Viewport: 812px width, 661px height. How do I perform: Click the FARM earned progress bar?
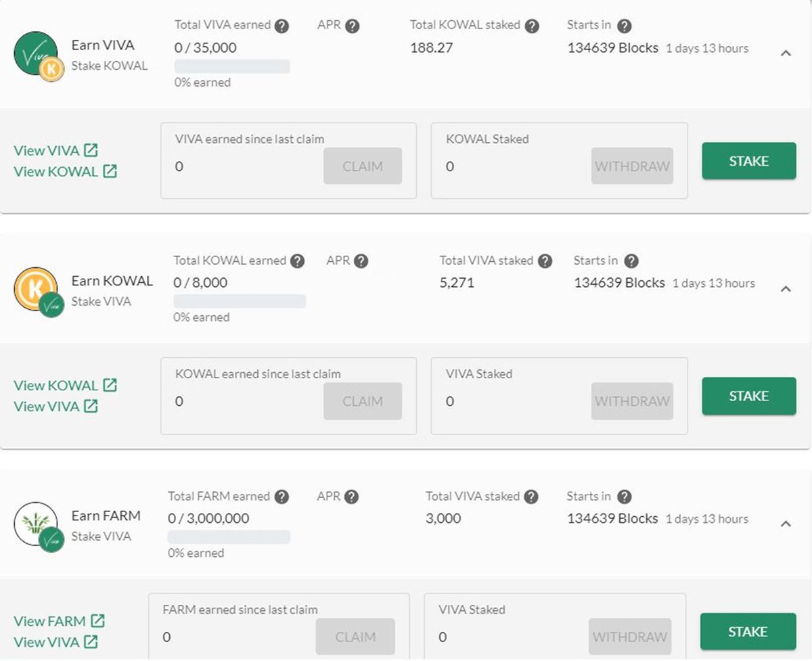pos(229,537)
